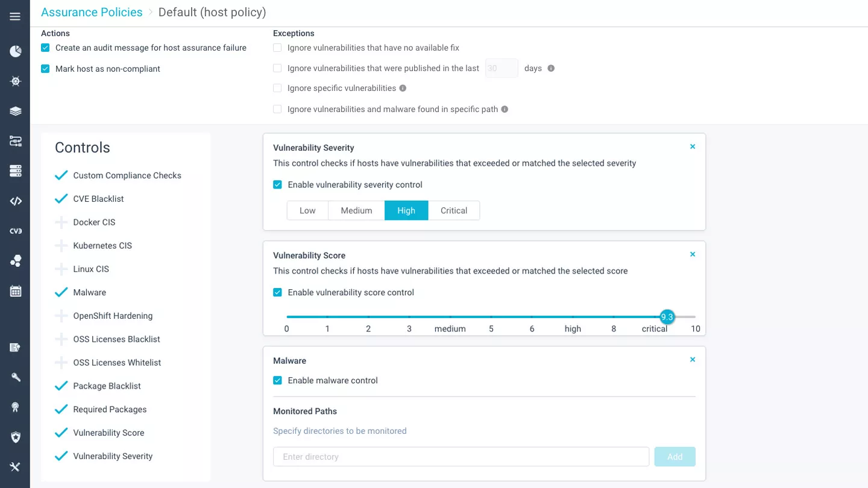Uncheck Mark host as non-compliant
The image size is (868, 488).
click(x=45, y=69)
